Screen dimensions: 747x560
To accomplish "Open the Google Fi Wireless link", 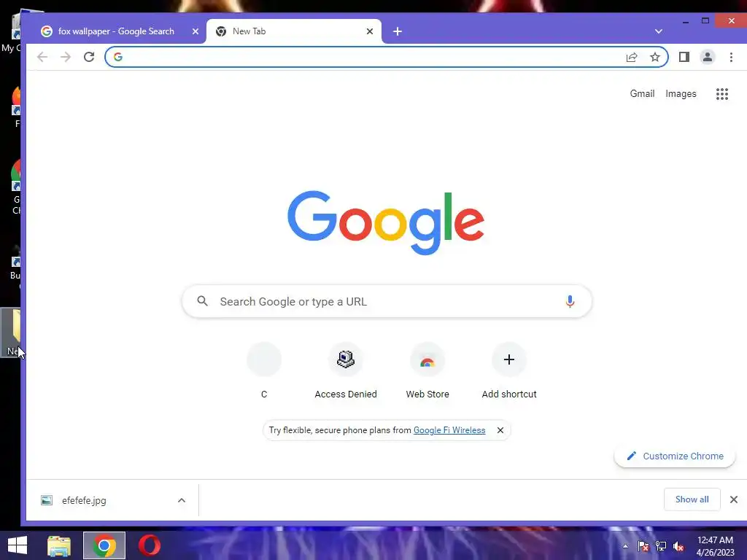I will [449, 430].
